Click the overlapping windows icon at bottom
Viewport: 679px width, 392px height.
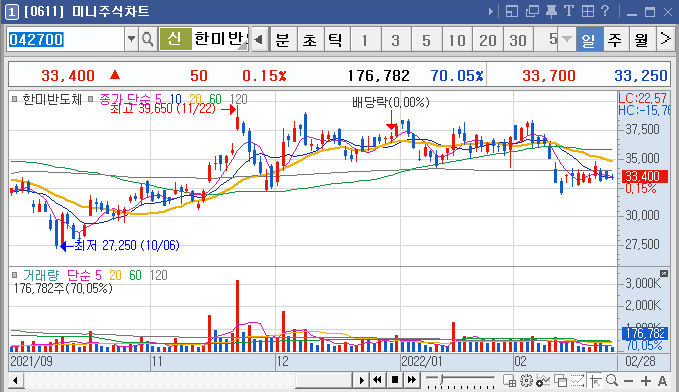coord(560,381)
